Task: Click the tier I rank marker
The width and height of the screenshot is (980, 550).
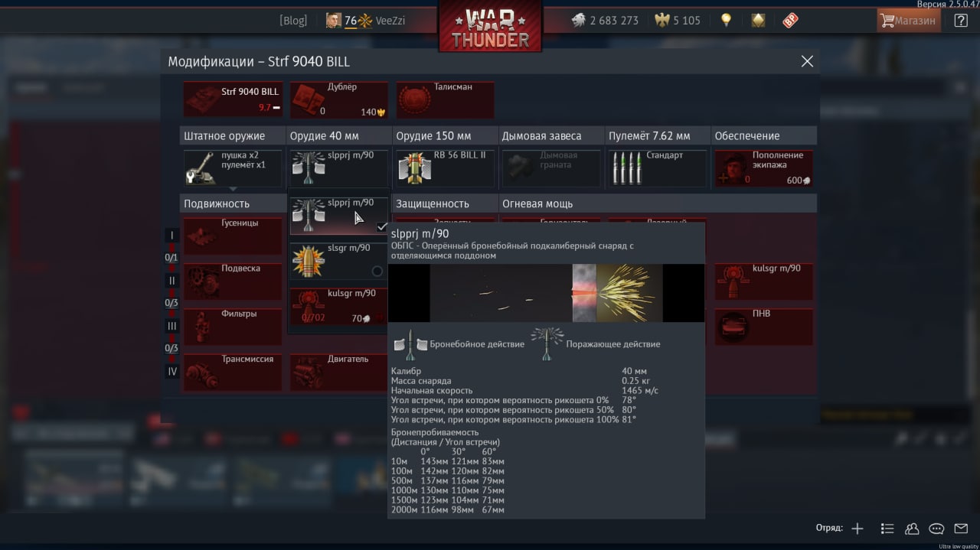Action: [172, 236]
